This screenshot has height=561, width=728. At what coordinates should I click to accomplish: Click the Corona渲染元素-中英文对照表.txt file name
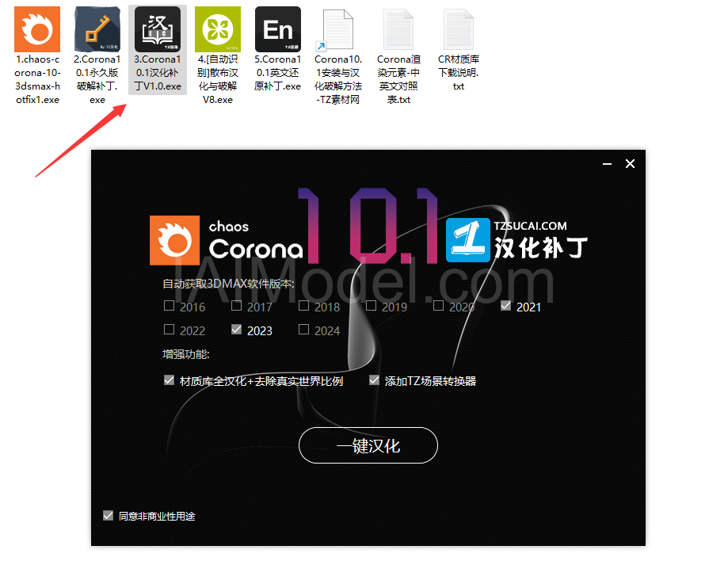pyautogui.click(x=398, y=79)
